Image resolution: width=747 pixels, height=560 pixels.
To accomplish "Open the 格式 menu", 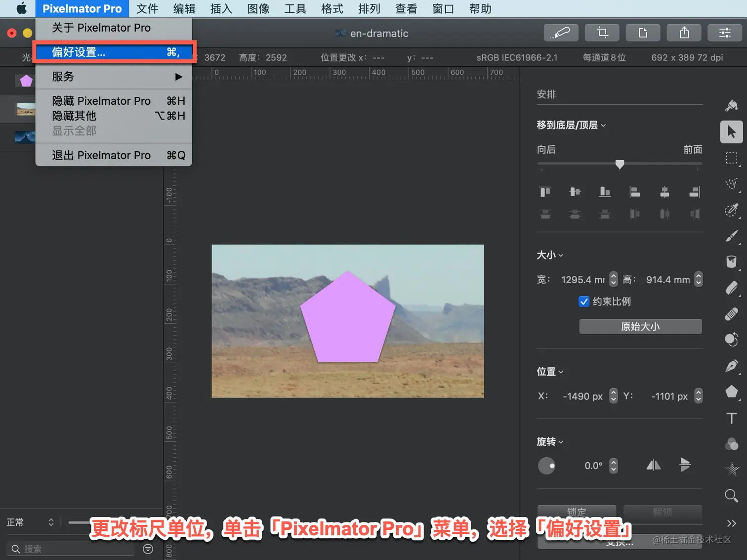I will (x=332, y=8).
